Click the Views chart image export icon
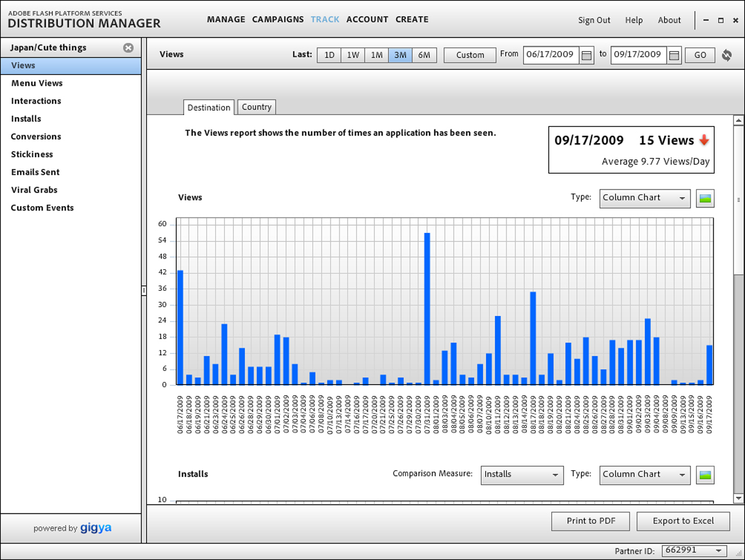 [x=705, y=199]
